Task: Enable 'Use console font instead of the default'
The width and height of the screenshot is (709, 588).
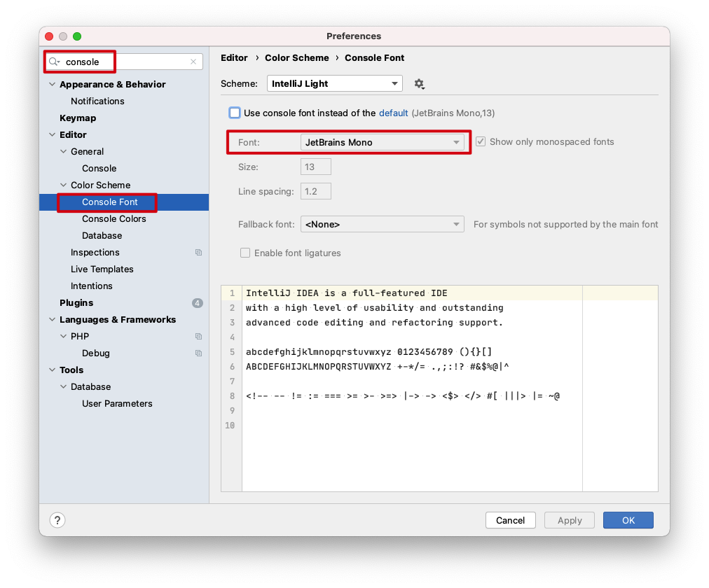Action: pyautogui.click(x=234, y=113)
